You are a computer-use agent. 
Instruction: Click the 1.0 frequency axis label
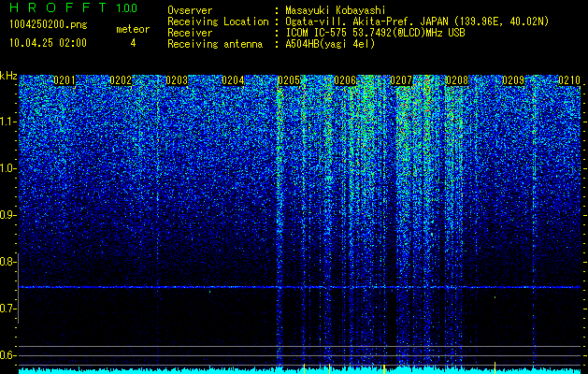pyautogui.click(x=7, y=169)
